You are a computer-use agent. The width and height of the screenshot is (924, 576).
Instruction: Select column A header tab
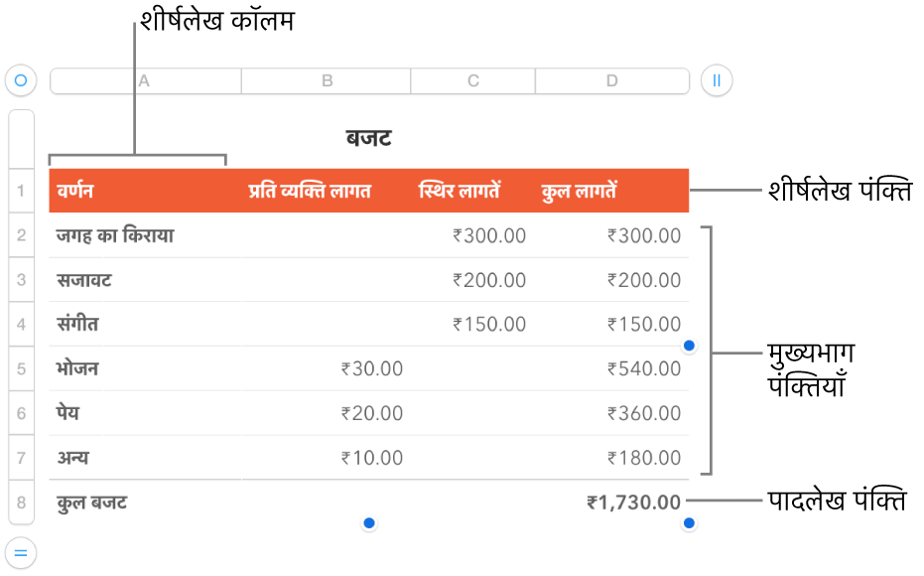[145, 80]
